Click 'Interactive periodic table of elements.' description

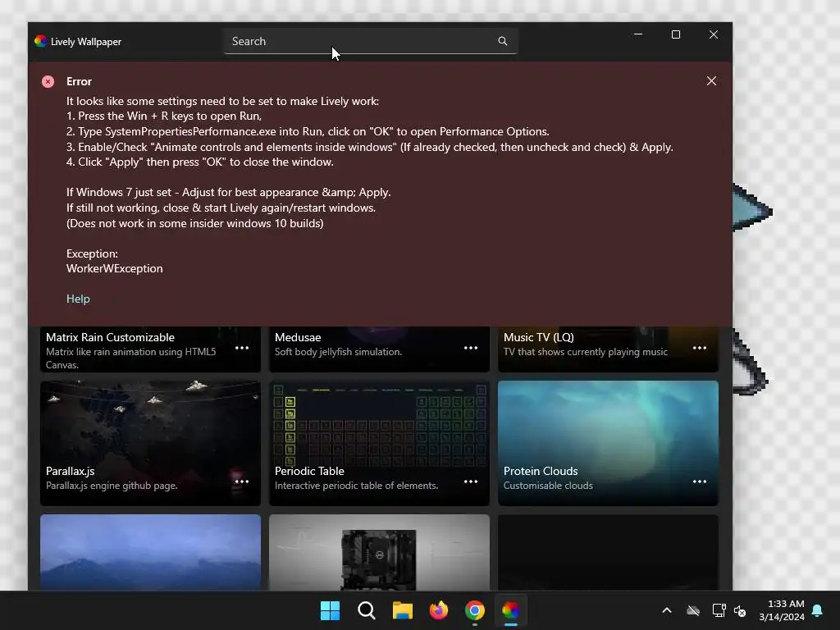tap(356, 486)
